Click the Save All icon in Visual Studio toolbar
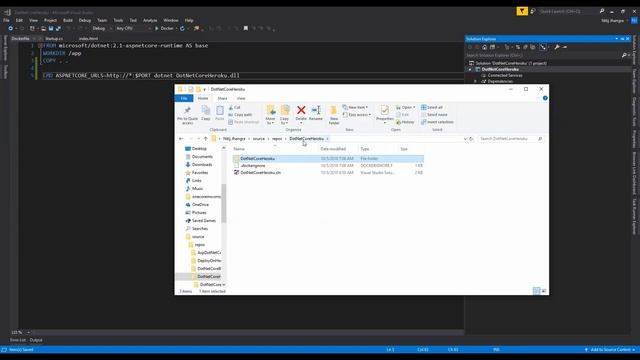Image resolution: width=640 pixels, height=360 pixels. click(58, 29)
